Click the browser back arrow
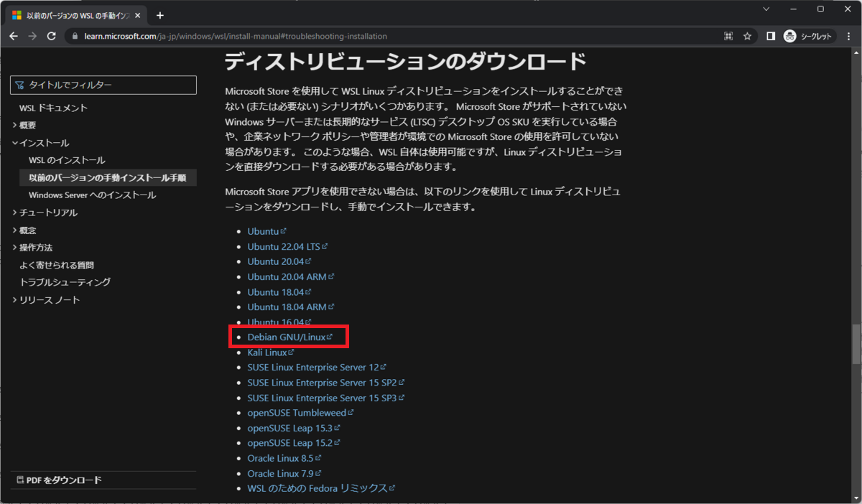Viewport: 862px width, 504px height. [x=14, y=36]
